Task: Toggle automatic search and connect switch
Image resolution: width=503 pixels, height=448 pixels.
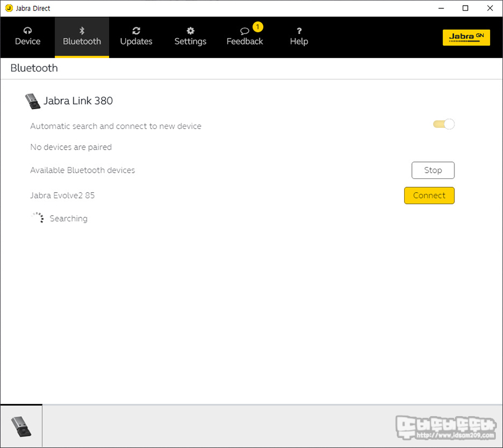Action: [444, 124]
